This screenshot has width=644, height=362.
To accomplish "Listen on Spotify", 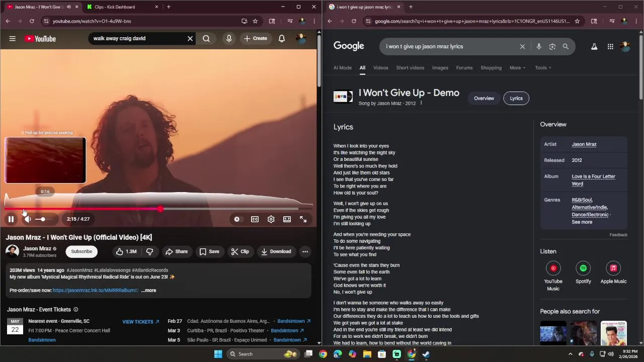I will click(583, 272).
